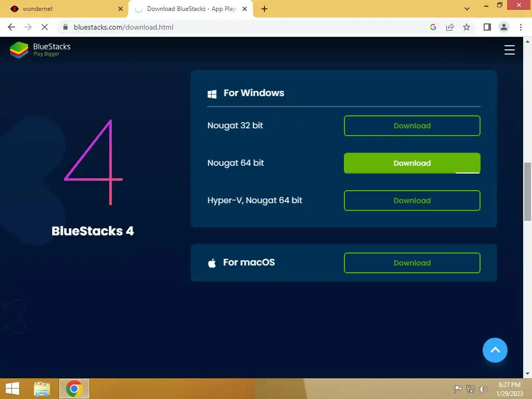Screen dimensions: 532x399
Task: Minimize the Chrome window
Action: pyautogui.click(x=486, y=6)
